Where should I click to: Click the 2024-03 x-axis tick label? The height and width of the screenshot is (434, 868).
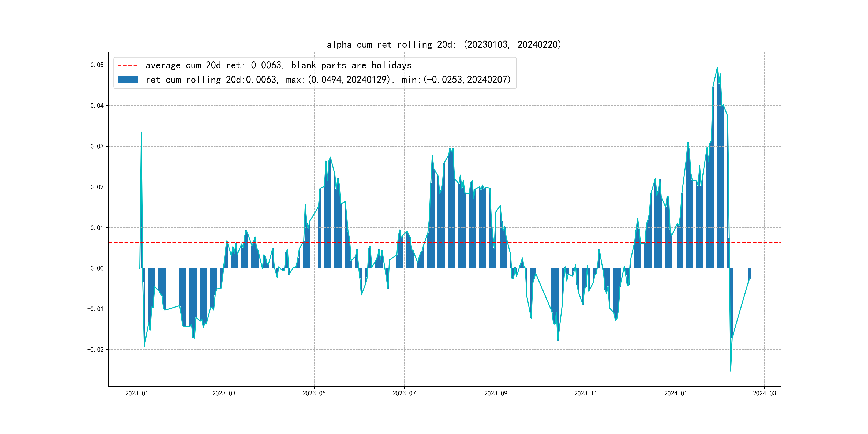[764, 393]
